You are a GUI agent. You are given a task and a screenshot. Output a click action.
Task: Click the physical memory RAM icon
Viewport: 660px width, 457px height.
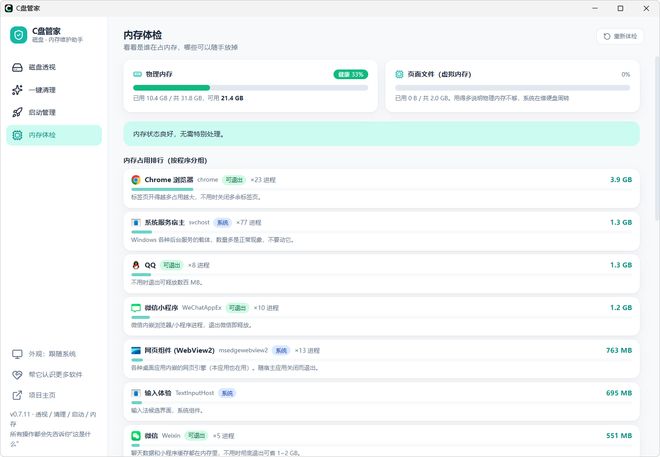137,74
